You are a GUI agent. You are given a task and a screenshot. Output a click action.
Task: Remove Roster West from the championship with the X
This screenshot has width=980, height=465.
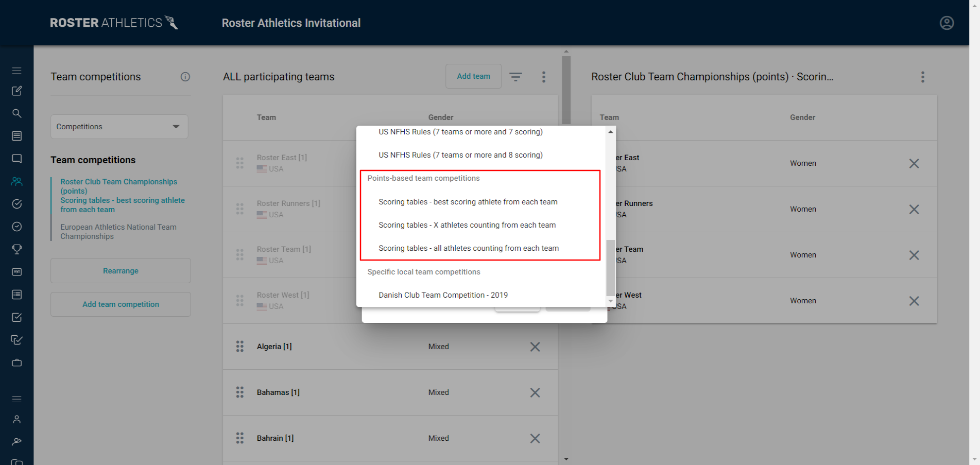pos(914,301)
